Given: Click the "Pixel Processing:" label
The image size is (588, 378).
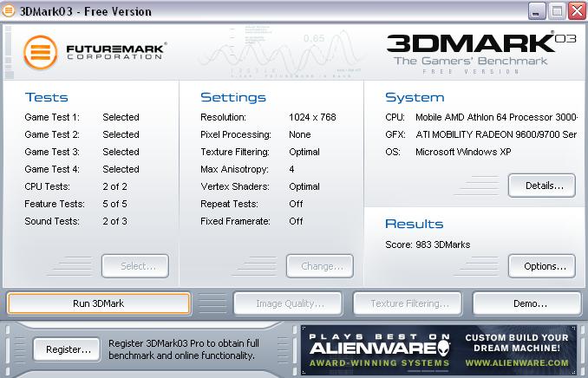Looking at the screenshot, I should pos(236,134).
